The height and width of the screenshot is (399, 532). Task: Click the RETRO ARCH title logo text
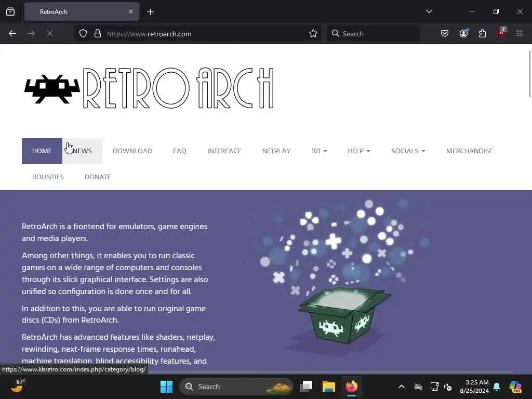point(179,88)
